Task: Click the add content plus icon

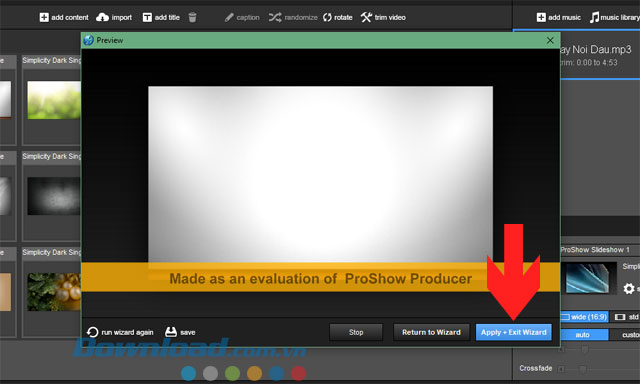Action: (44, 17)
